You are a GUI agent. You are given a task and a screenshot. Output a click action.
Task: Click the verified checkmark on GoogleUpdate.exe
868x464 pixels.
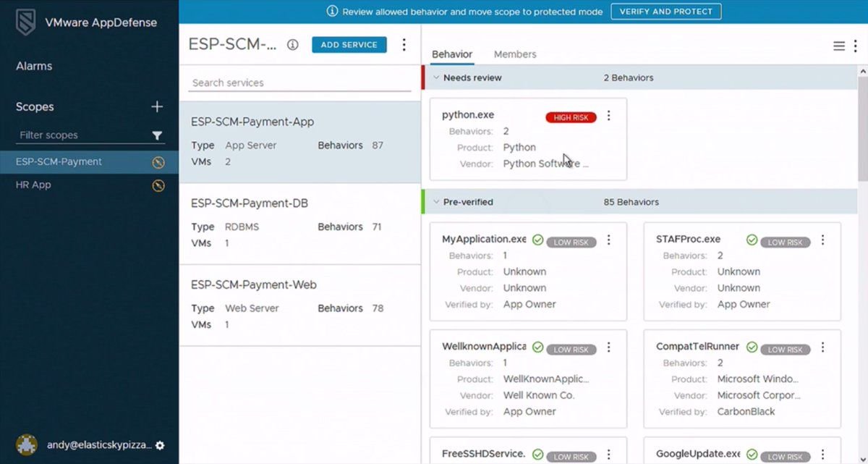752,455
